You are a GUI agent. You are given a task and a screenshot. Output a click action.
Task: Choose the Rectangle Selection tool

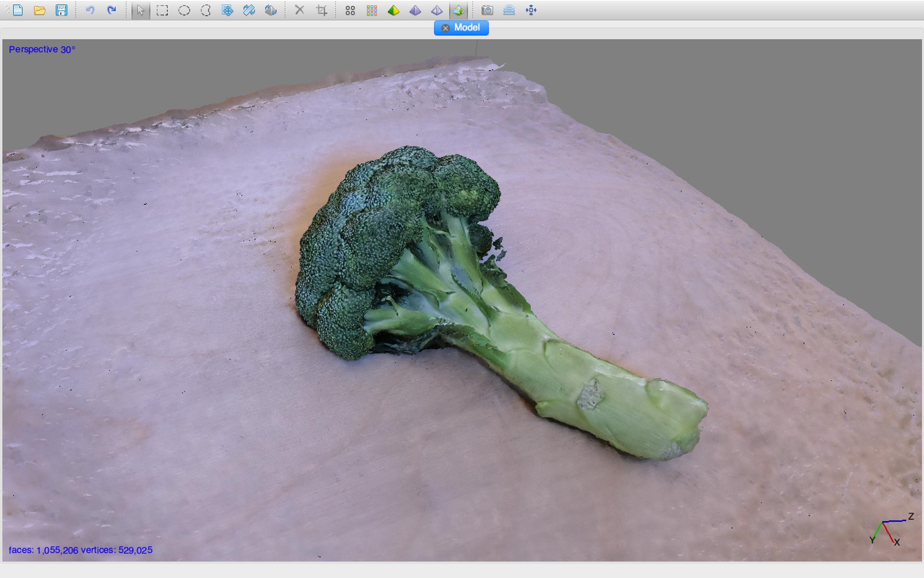click(x=162, y=10)
